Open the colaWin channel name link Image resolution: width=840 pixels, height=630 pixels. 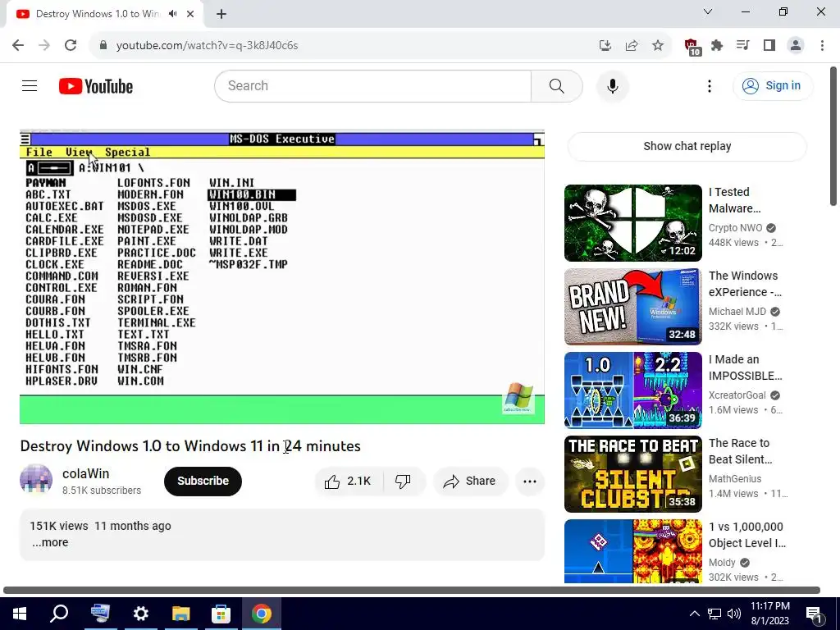tap(85, 473)
